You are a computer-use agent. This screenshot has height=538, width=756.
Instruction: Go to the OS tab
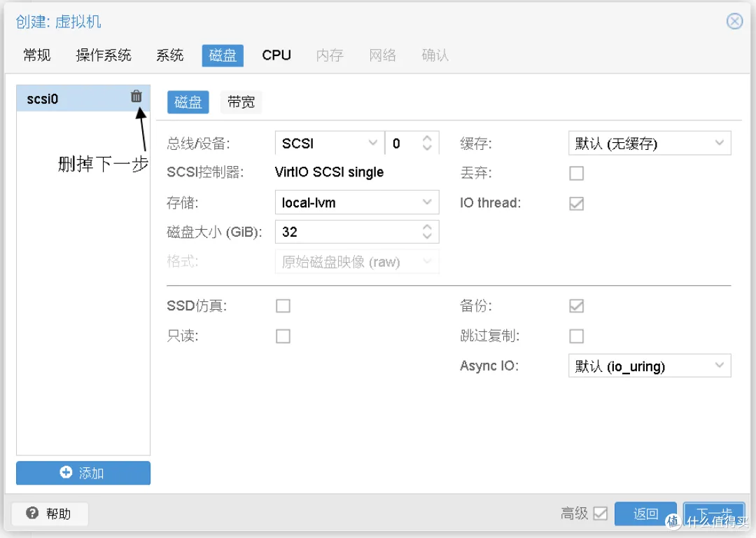(x=104, y=55)
